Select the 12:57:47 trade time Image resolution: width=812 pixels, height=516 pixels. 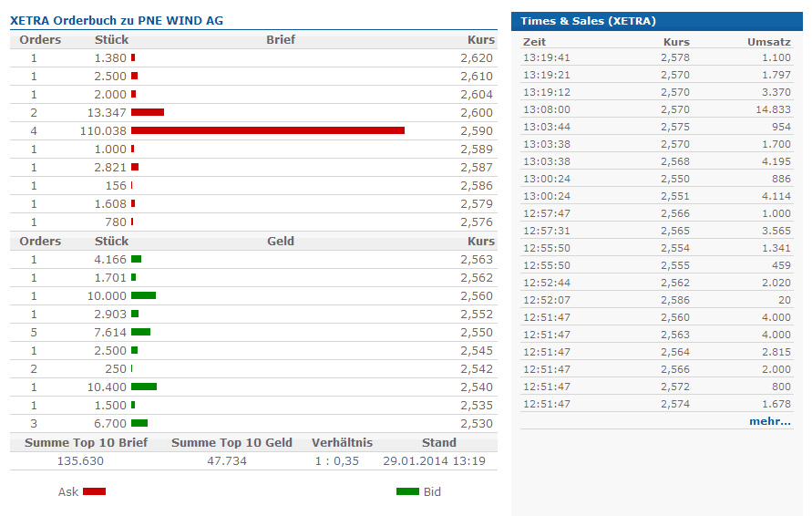coord(546,213)
